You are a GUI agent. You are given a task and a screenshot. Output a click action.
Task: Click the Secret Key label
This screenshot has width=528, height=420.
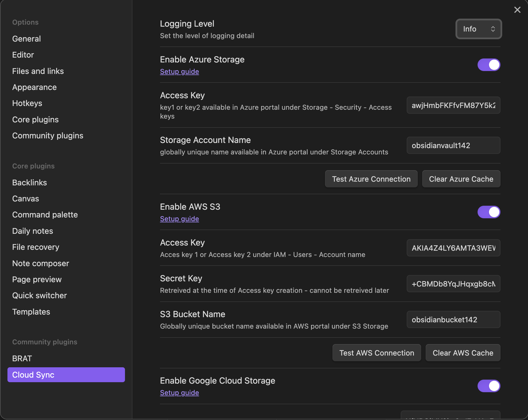click(x=181, y=278)
